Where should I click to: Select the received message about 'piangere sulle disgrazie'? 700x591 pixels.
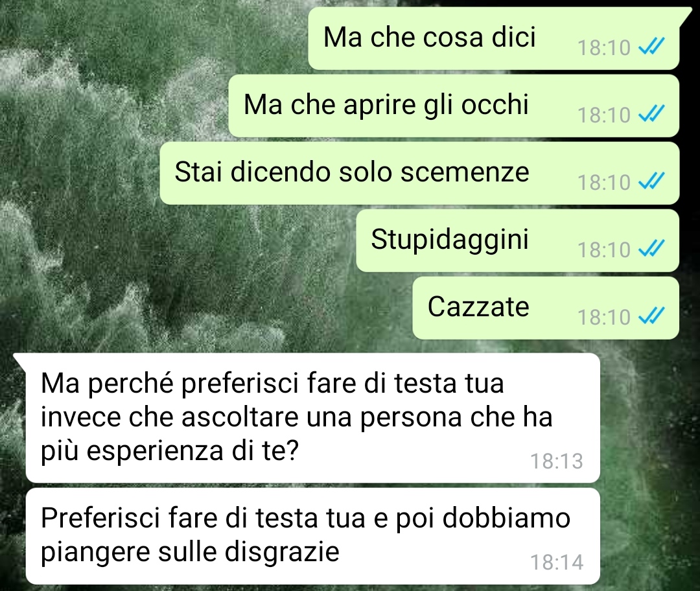click(312, 536)
